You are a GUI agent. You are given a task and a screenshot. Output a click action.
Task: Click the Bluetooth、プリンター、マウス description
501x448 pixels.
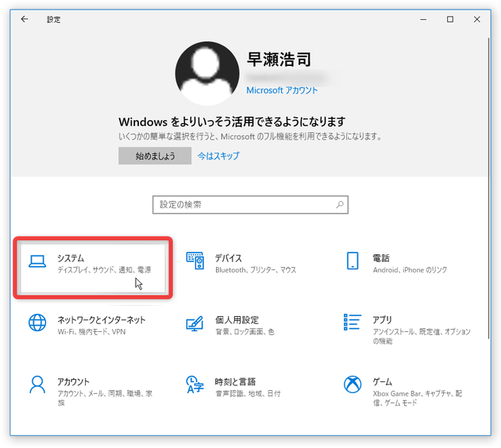[256, 270]
